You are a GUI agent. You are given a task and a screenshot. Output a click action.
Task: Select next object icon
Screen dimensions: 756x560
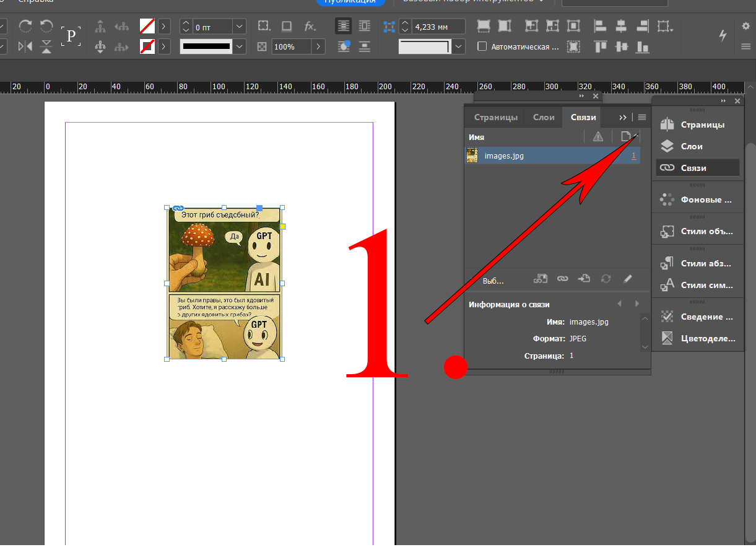tap(121, 46)
